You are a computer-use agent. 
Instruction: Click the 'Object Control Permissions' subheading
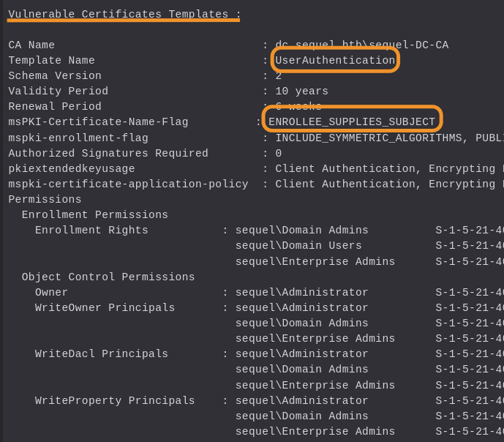click(x=108, y=277)
